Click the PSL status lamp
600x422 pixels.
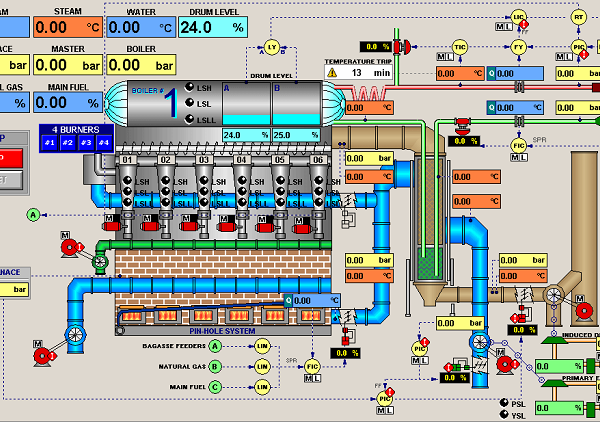pos(504,402)
